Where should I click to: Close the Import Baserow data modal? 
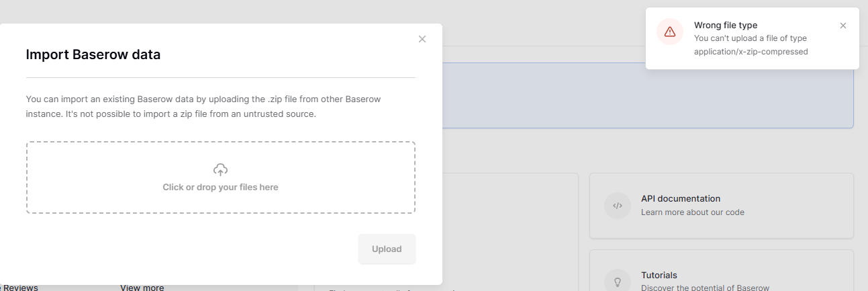click(422, 39)
